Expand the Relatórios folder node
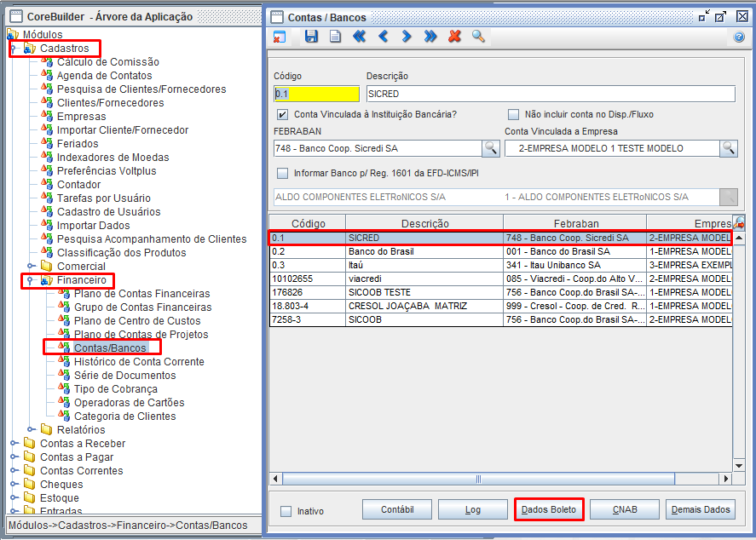756x540 pixels. click(x=31, y=429)
